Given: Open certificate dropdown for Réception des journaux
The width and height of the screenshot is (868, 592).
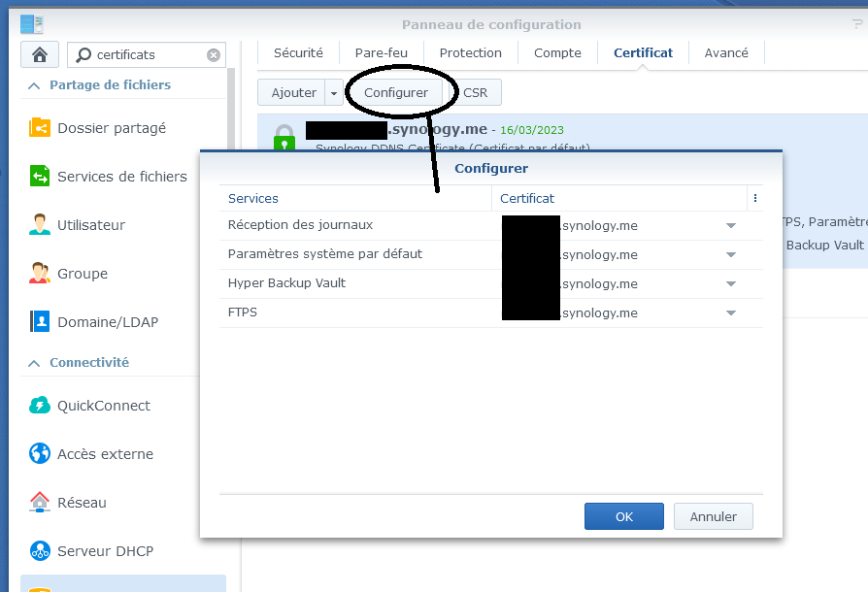Looking at the screenshot, I should click(731, 226).
